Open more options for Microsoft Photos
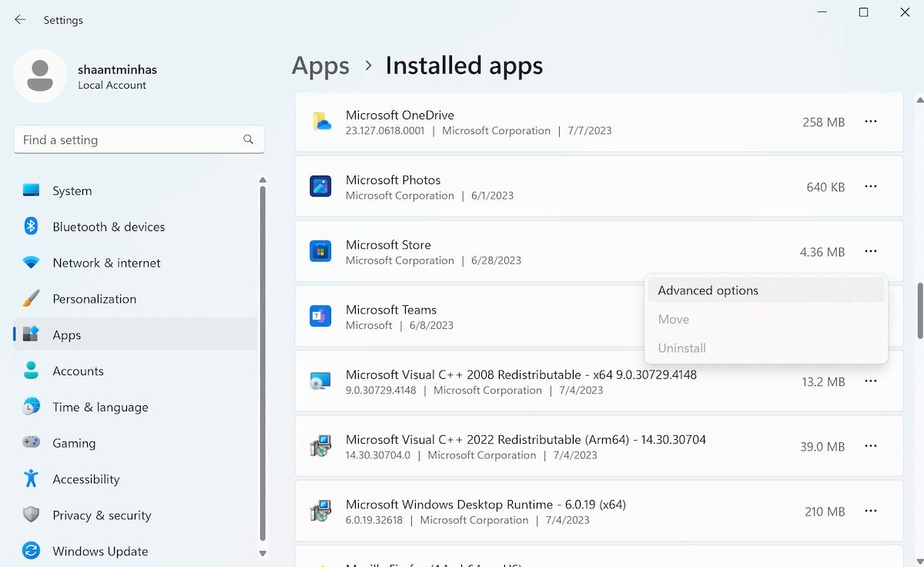This screenshot has height=567, width=924. (870, 186)
